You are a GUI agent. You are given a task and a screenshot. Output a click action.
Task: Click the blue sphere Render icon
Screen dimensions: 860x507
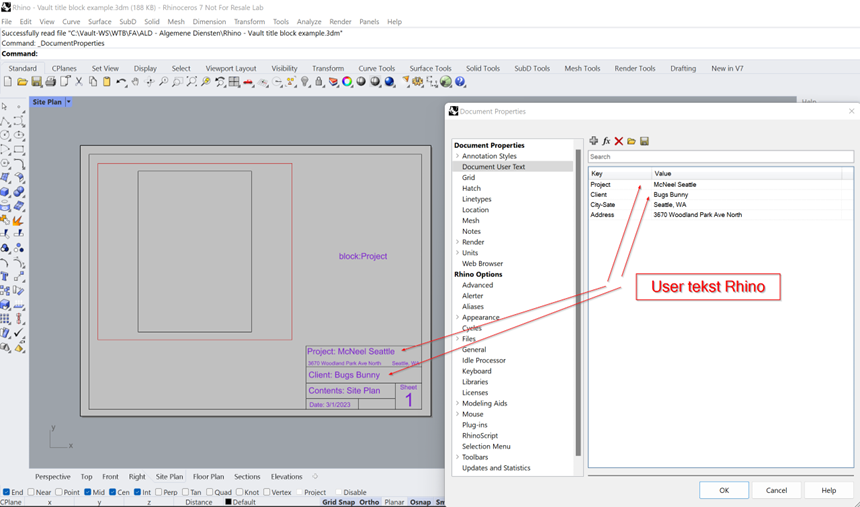tap(389, 82)
